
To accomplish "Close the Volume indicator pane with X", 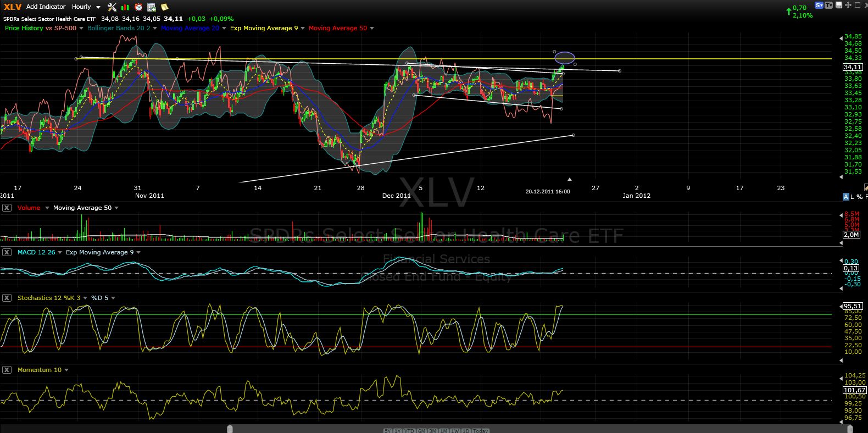I will click(7, 208).
